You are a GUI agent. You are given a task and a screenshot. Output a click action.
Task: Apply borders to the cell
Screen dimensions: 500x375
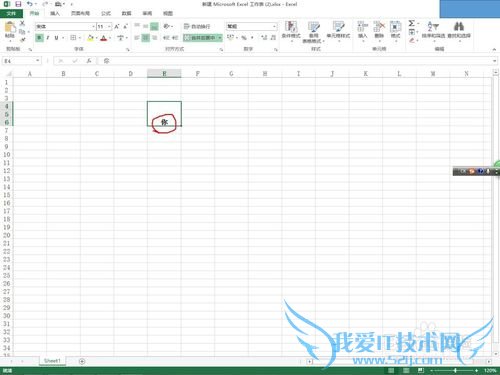(73, 38)
